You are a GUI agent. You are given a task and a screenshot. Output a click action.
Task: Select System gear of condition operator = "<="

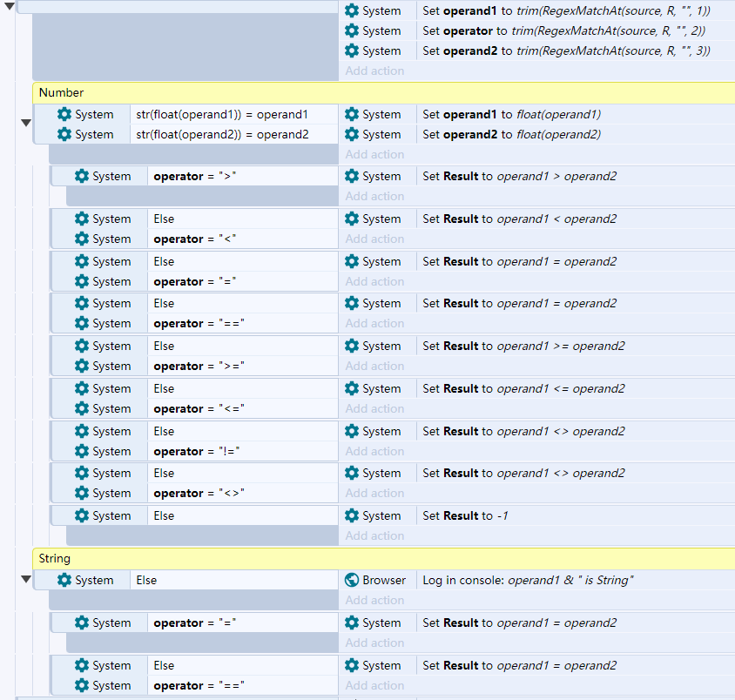[x=82, y=408]
